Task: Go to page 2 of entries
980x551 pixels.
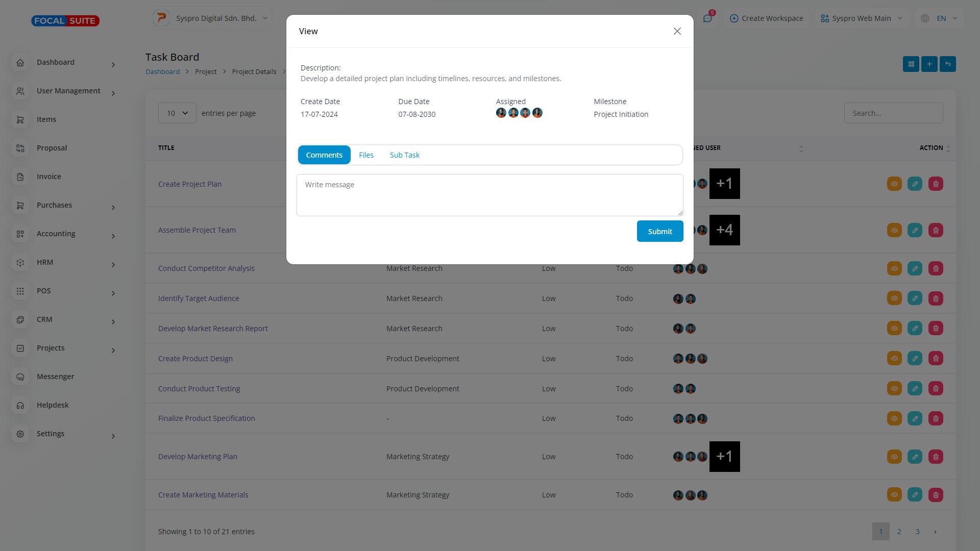Action: pos(899,532)
